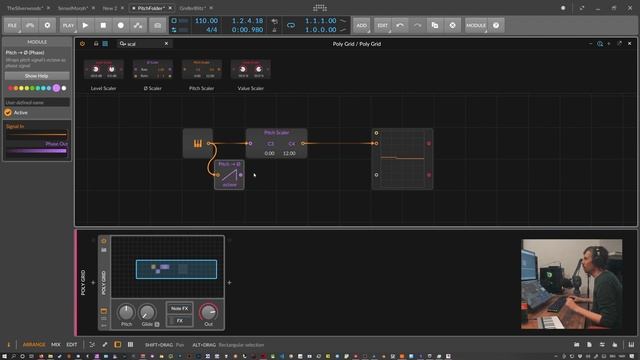Toggle the device power button in device panel
This screenshot has width=640, height=360.
pyautogui.click(x=104, y=241)
